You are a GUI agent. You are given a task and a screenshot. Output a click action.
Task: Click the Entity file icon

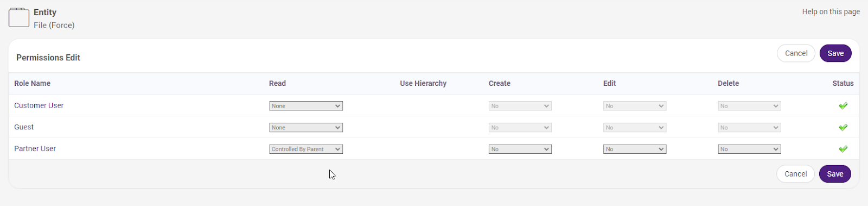point(19,17)
